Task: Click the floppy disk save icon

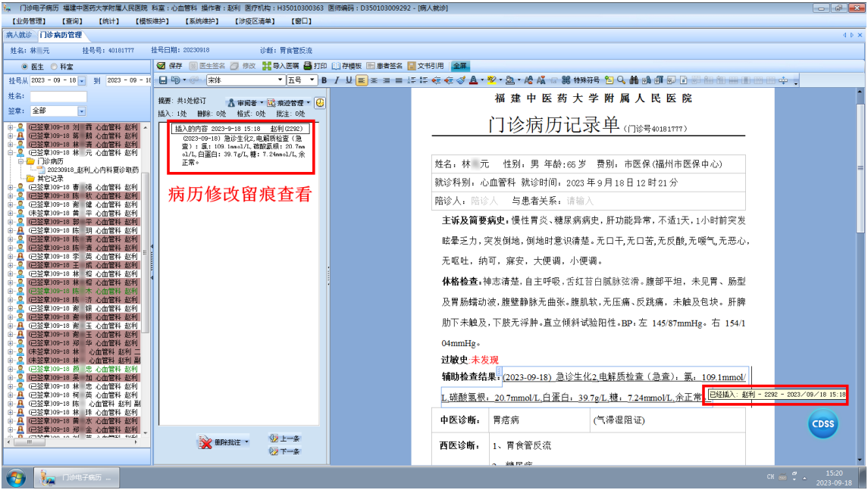Action: point(163,80)
